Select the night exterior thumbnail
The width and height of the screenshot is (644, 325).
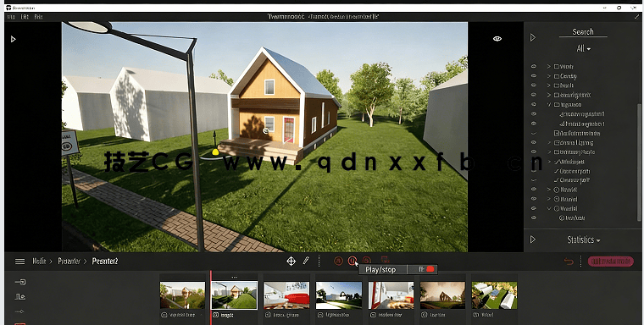click(338, 295)
